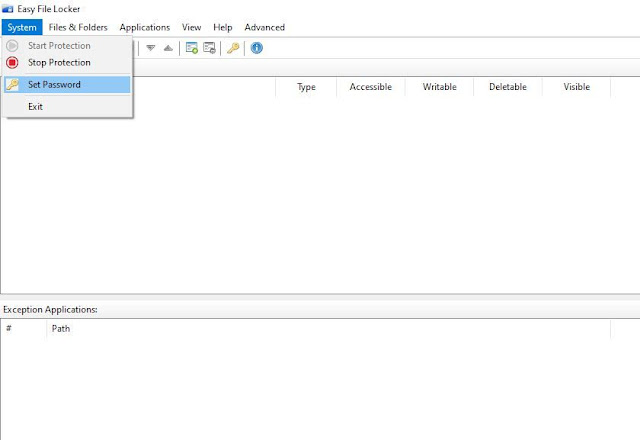Open the Advanced menu
The width and height of the screenshot is (640, 440).
(x=264, y=27)
